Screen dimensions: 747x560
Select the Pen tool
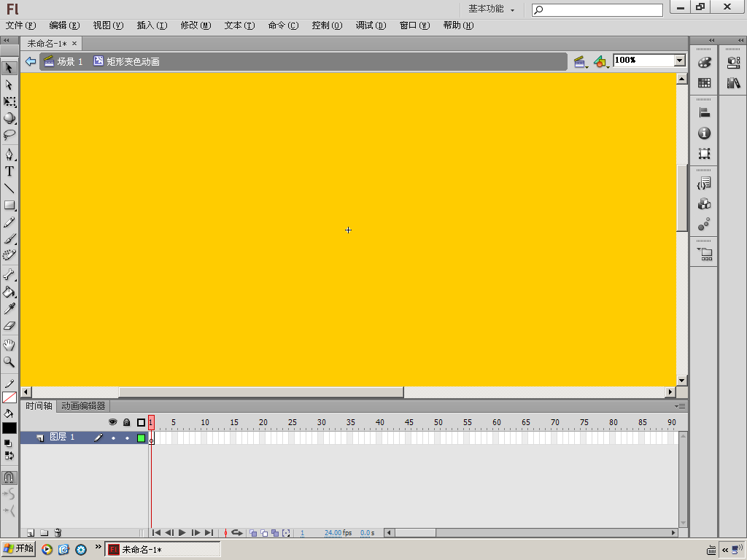click(x=9, y=155)
